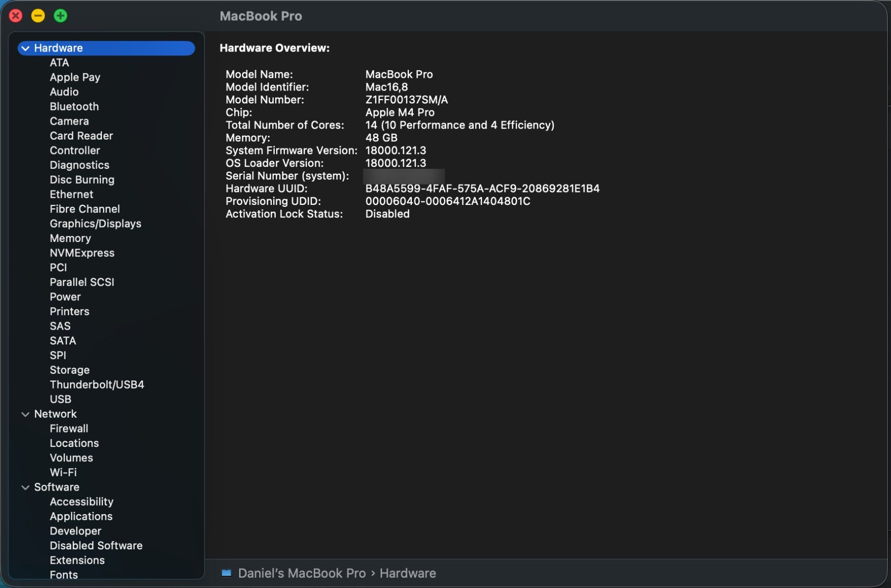The height and width of the screenshot is (588, 891).
Task: Open Graphics/Displays hardware details
Action: point(96,224)
